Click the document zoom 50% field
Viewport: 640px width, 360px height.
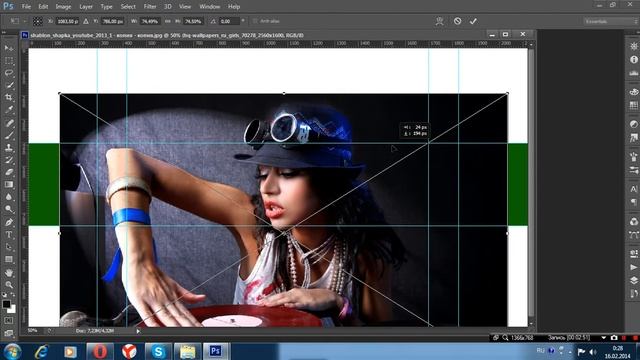(x=33, y=331)
